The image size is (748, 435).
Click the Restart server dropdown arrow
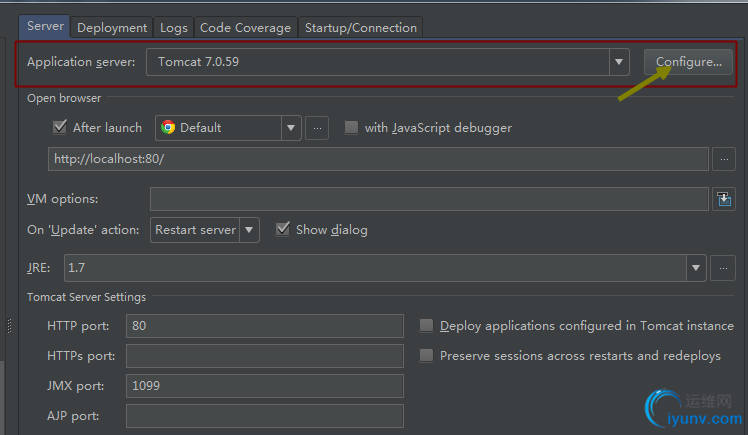coord(249,230)
